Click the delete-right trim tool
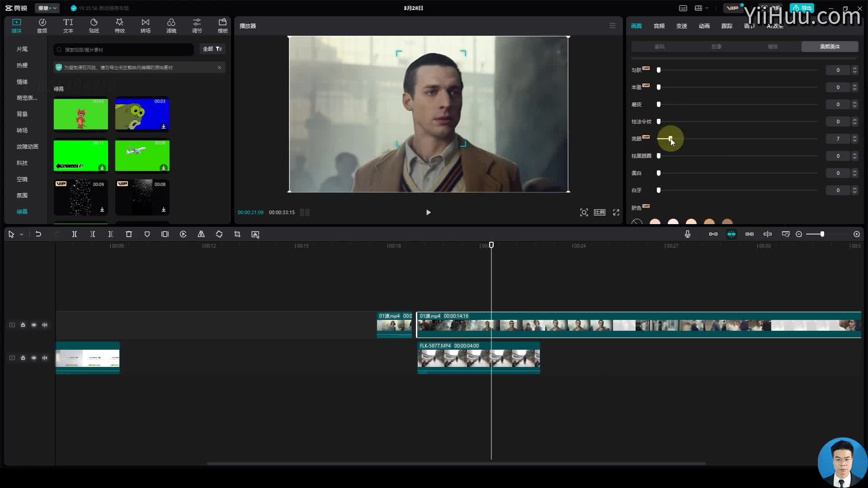The width and height of the screenshot is (868, 488). [111, 234]
